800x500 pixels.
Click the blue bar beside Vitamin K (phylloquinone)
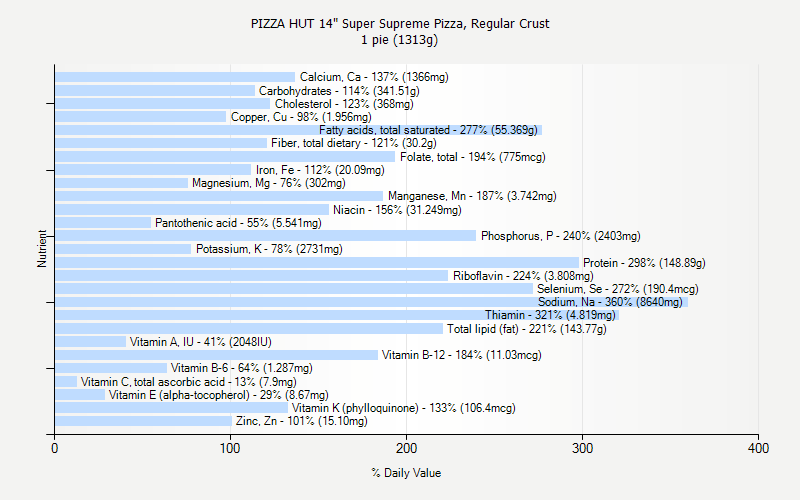171,408
